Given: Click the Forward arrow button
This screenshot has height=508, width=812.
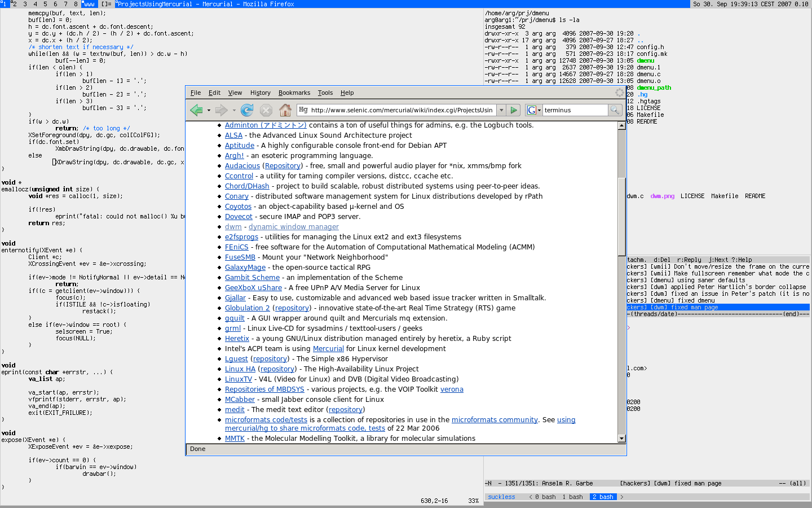Looking at the screenshot, I should point(221,110).
